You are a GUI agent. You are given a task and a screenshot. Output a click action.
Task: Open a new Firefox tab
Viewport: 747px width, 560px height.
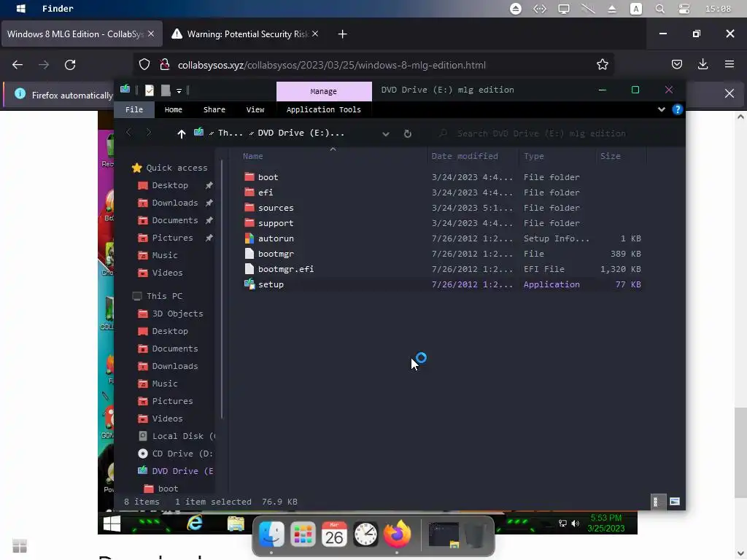[x=343, y=34]
